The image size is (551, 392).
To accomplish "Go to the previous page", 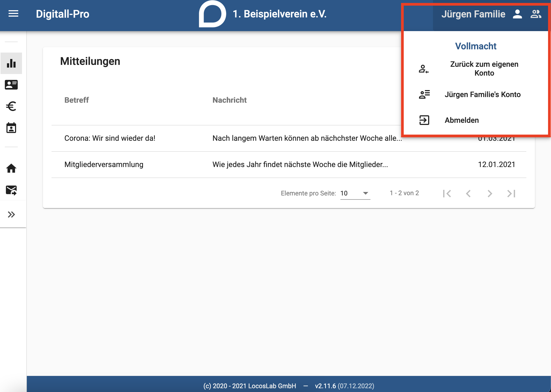I will click(x=468, y=193).
